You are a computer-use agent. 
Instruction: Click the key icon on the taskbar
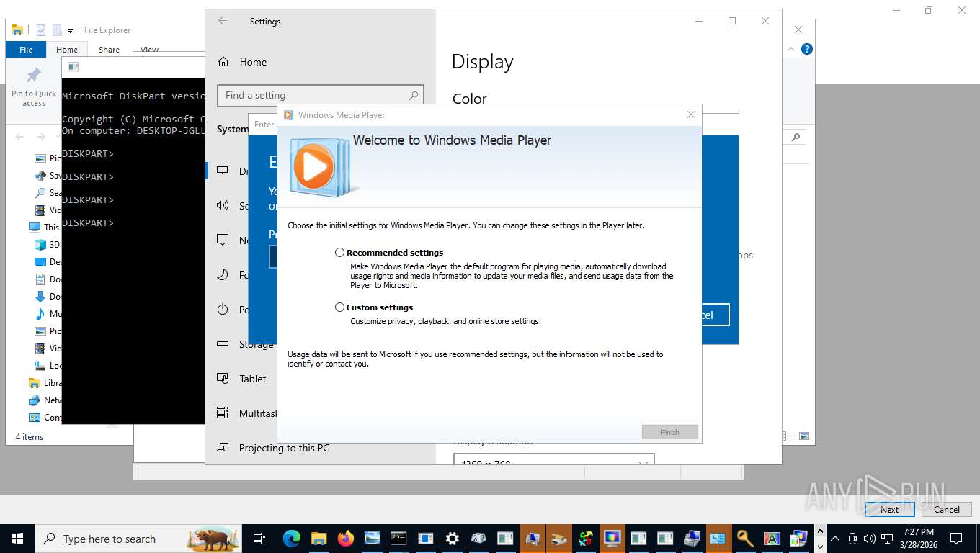pyautogui.click(x=745, y=539)
